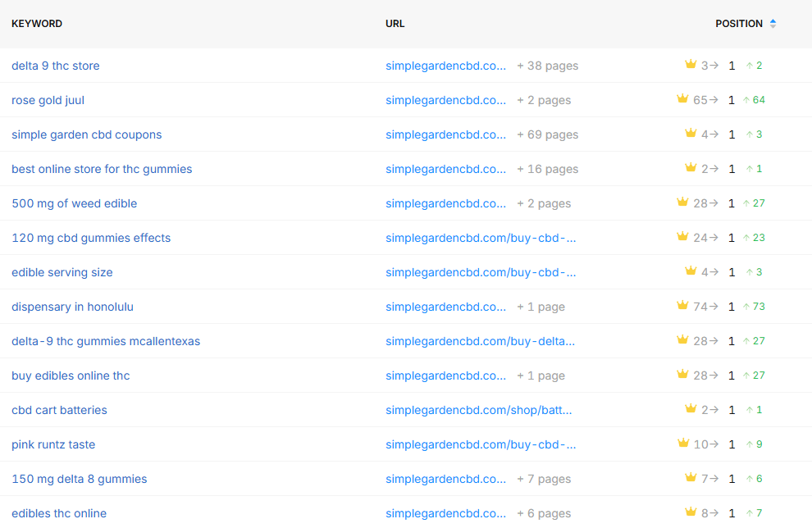Click crown icon in cbd cart batteries row
This screenshot has height=528, width=812.
691,408
